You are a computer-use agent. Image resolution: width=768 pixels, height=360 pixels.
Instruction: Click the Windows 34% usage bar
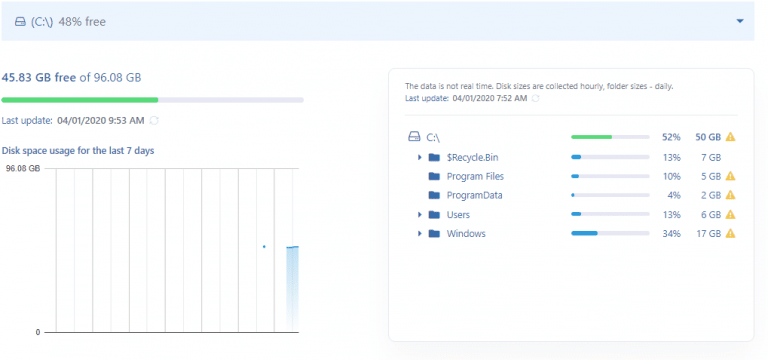point(610,234)
